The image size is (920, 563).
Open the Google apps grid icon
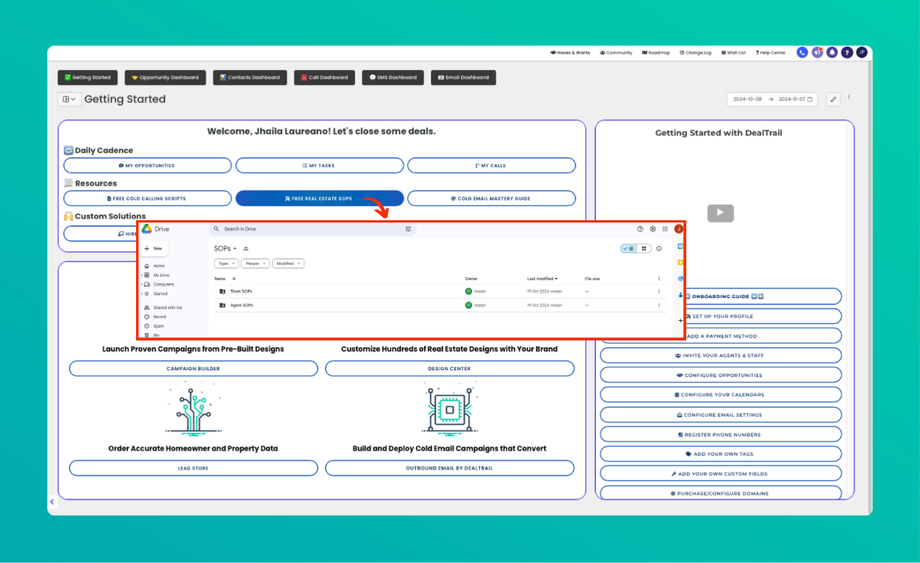coord(665,229)
